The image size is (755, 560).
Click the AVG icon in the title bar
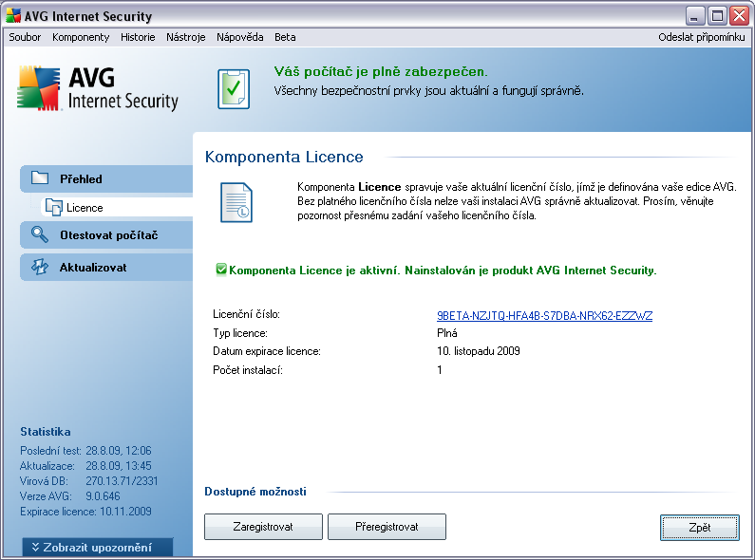[x=13, y=16]
